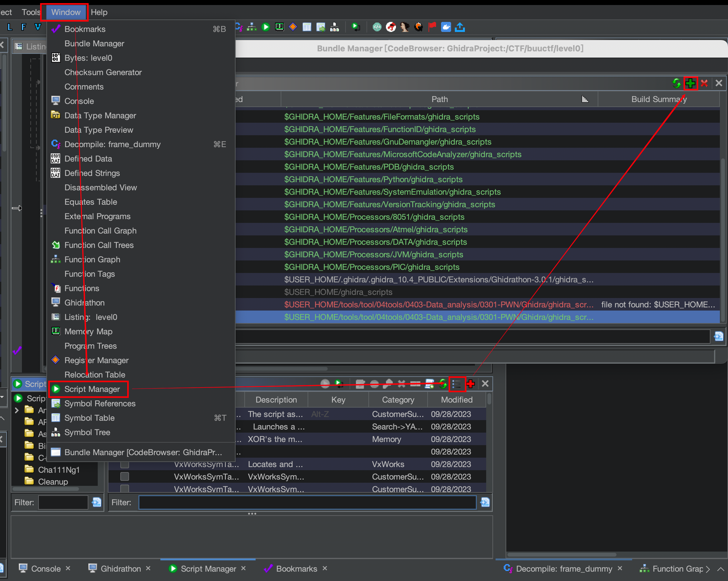Viewport: 728px width, 581px height.
Task: Click the Memory Map toolbar icon
Action: point(279,27)
